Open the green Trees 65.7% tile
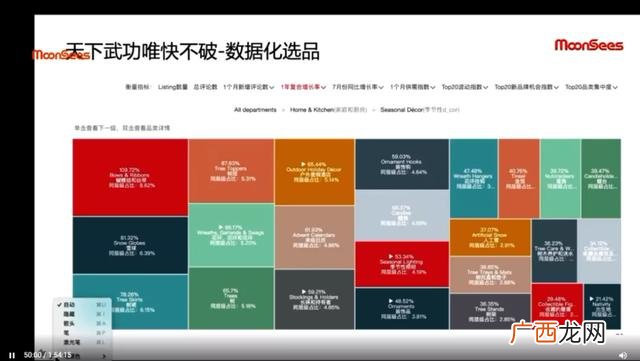The image size is (640, 361). coord(231,298)
